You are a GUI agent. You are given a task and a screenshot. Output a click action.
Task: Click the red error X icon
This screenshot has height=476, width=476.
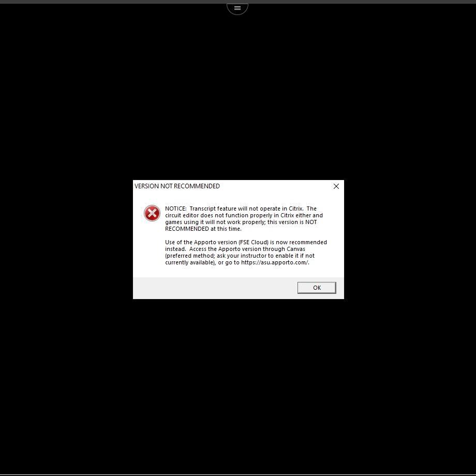[152, 213]
